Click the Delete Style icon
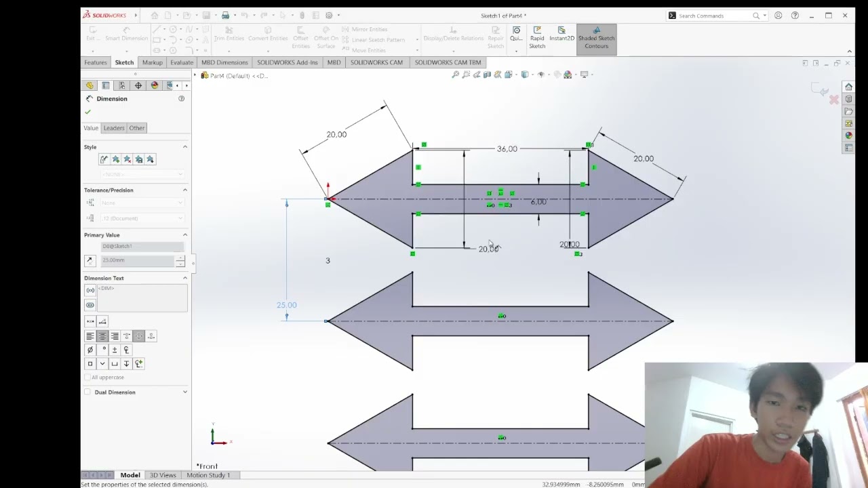Viewport: 868px width, 488px height. point(127,159)
